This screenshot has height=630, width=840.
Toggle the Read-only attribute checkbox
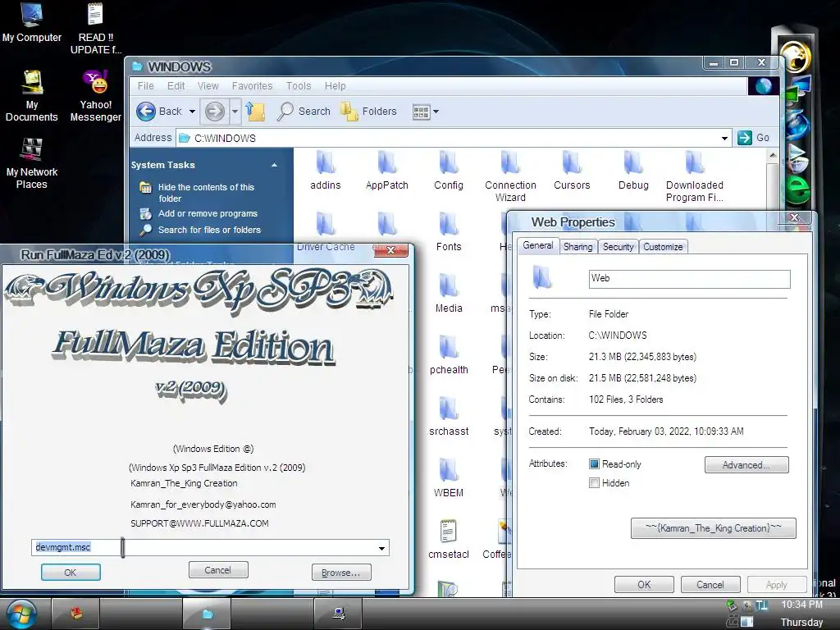594,464
